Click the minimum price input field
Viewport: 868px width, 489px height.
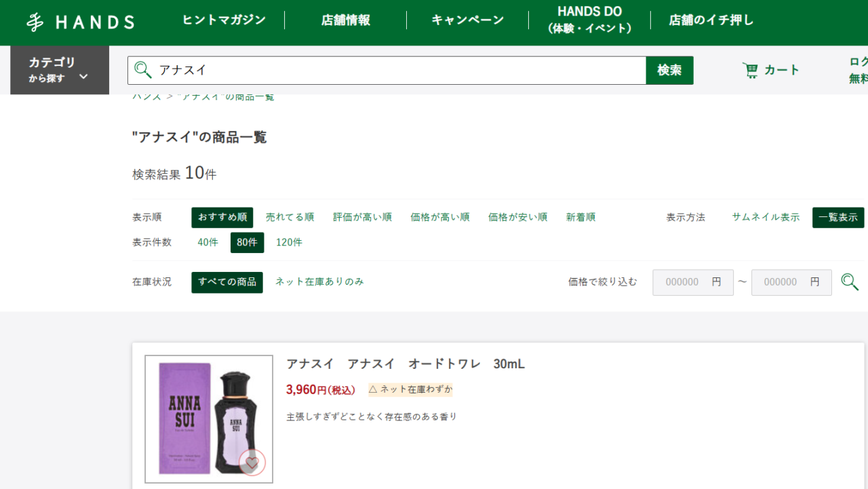(x=693, y=282)
